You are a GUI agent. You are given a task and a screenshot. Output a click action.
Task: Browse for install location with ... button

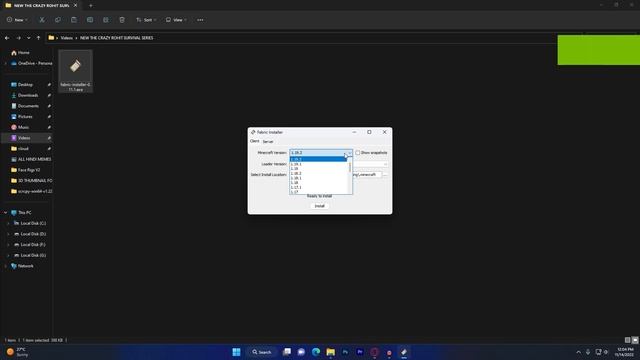pos(385,175)
